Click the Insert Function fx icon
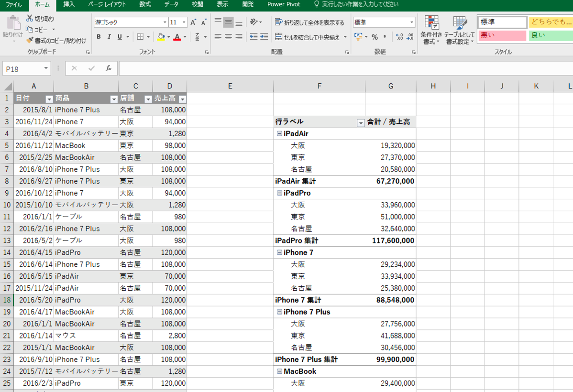The height and width of the screenshot is (392, 573). pos(109,68)
